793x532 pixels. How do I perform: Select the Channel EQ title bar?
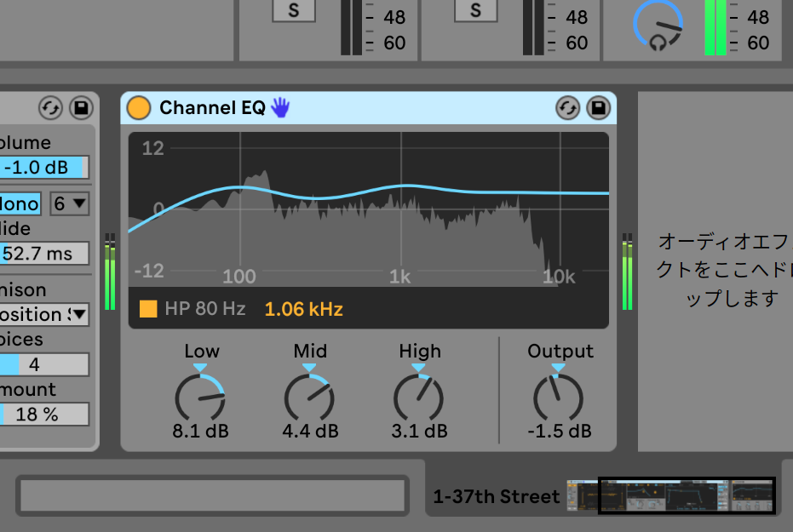[x=409, y=108]
